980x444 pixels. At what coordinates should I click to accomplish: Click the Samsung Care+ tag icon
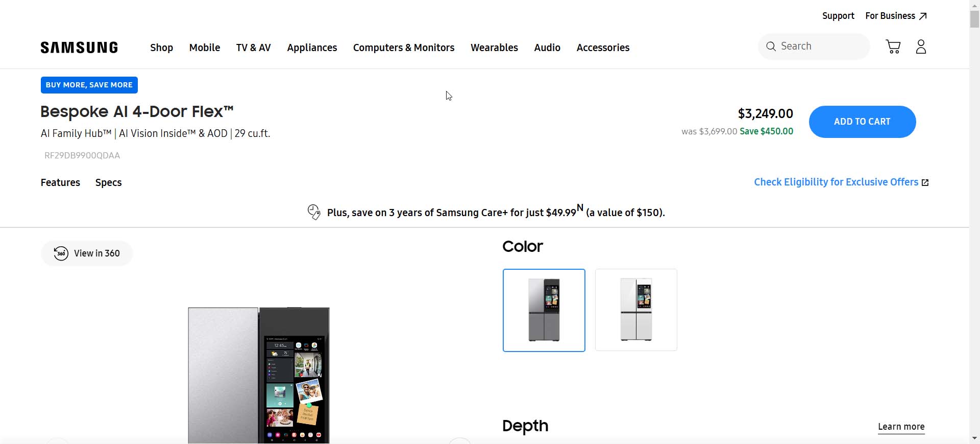313,212
